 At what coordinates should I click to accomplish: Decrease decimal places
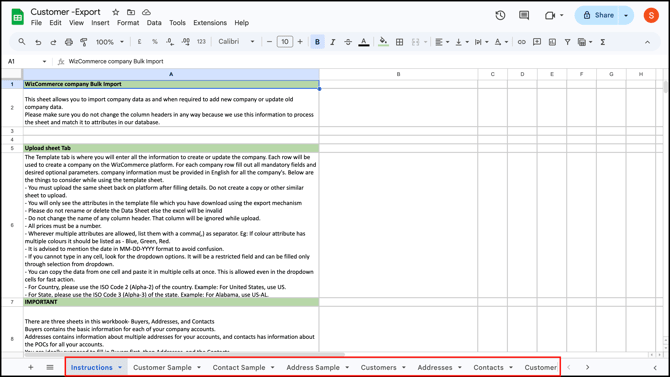170,42
